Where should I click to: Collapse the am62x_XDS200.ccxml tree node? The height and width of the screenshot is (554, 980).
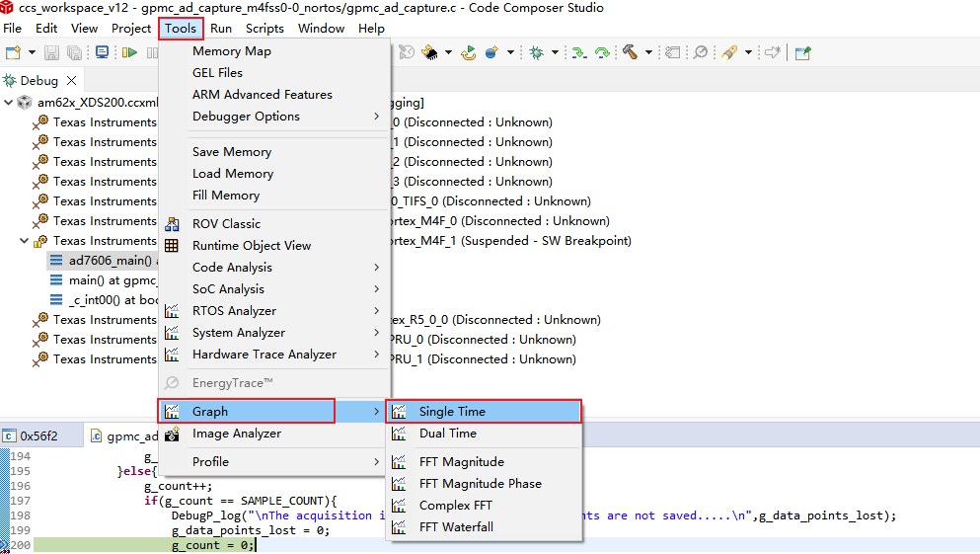coord(8,102)
